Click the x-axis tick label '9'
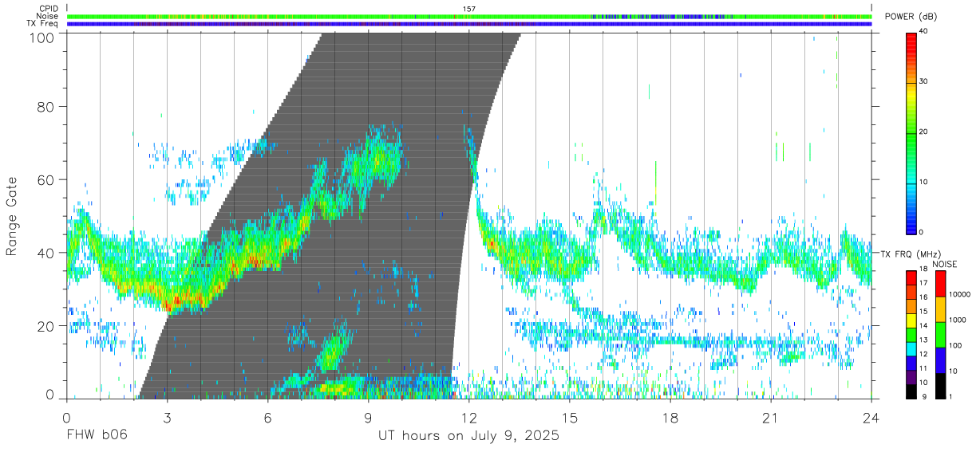Viewport: 980px width, 452px height. [x=368, y=418]
